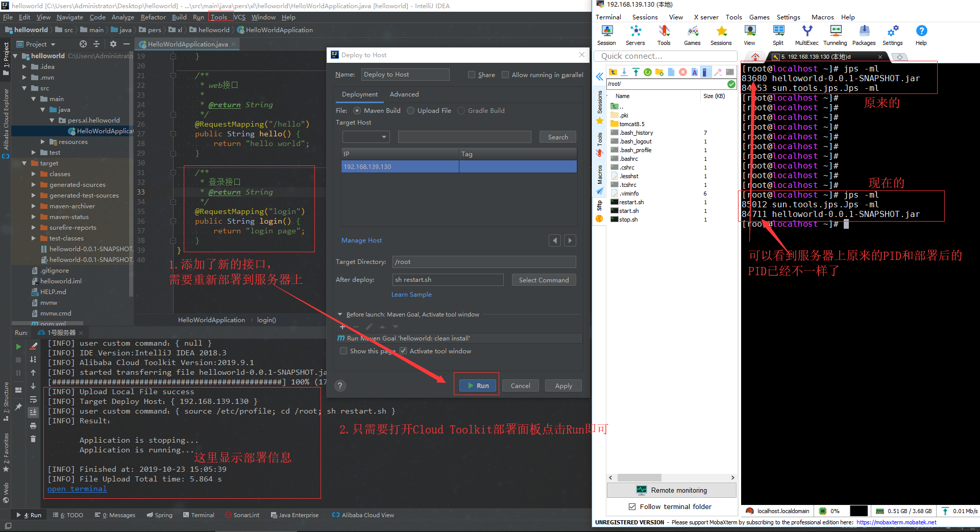Expand .idea folder in project tree
The height and width of the screenshot is (532, 980).
coord(24,67)
